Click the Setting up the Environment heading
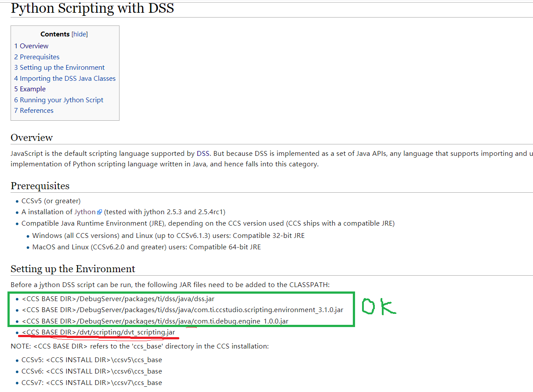Screen dimensions: 533x392 coord(73,269)
